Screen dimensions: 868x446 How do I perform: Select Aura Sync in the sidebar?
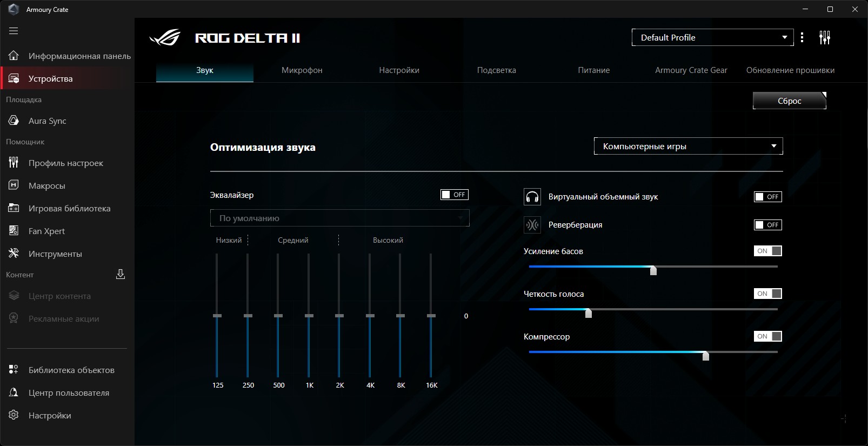click(67, 121)
